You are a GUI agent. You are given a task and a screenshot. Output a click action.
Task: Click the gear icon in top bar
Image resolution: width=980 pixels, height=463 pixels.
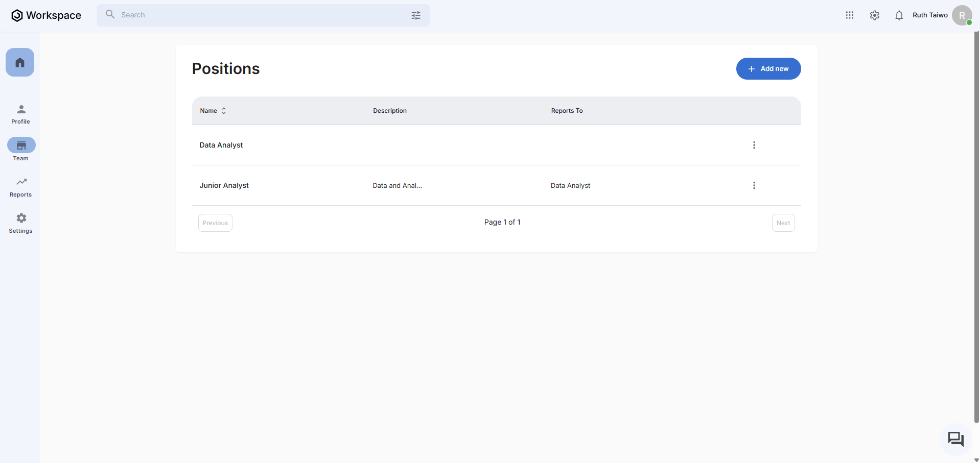[874, 15]
